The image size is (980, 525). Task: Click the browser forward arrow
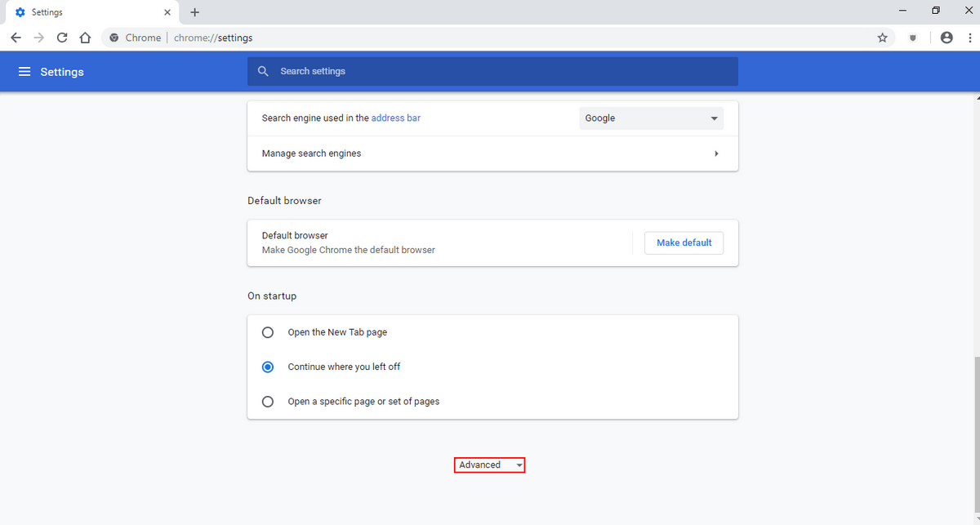pos(38,38)
